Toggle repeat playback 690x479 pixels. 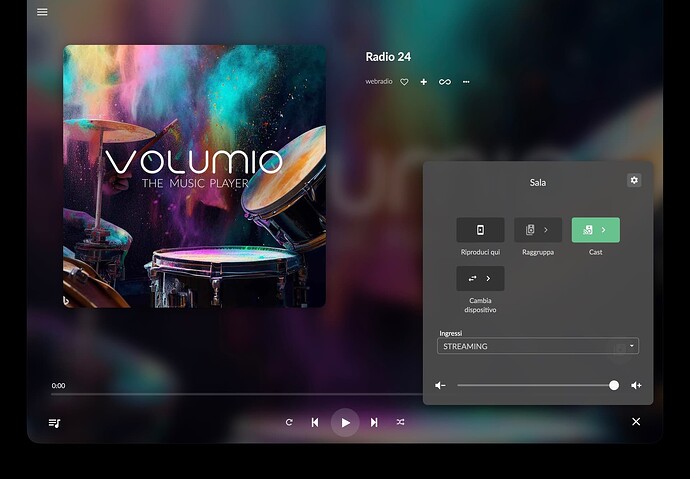(x=289, y=422)
